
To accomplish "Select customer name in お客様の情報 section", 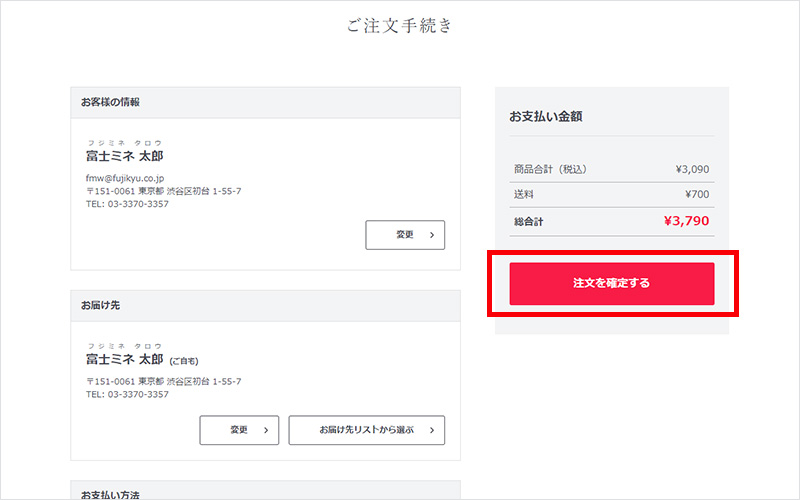I will [124, 157].
